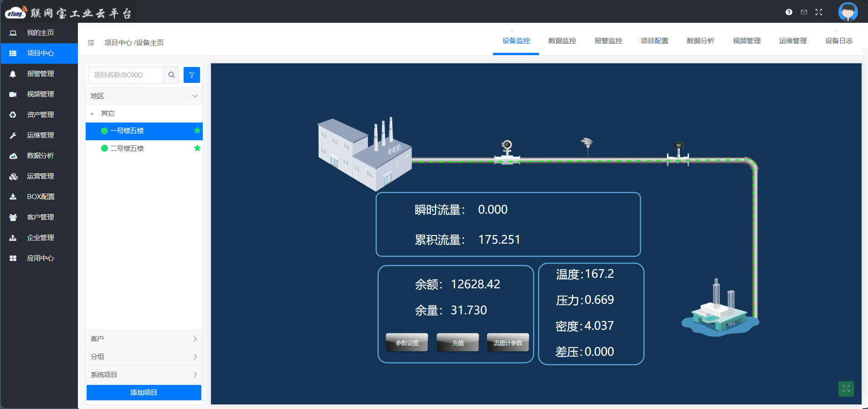Click the 参数设置 button
Image resolution: width=868 pixels, height=409 pixels.
(407, 343)
